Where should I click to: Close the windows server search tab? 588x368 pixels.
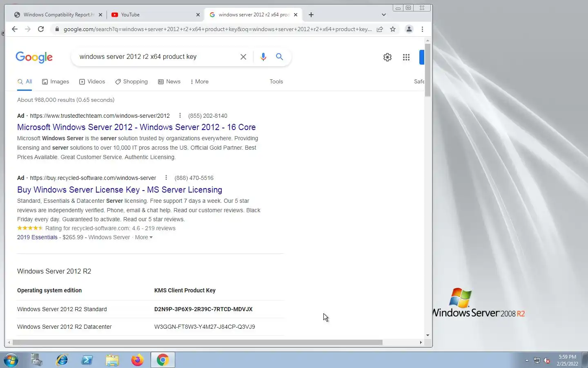[296, 15]
